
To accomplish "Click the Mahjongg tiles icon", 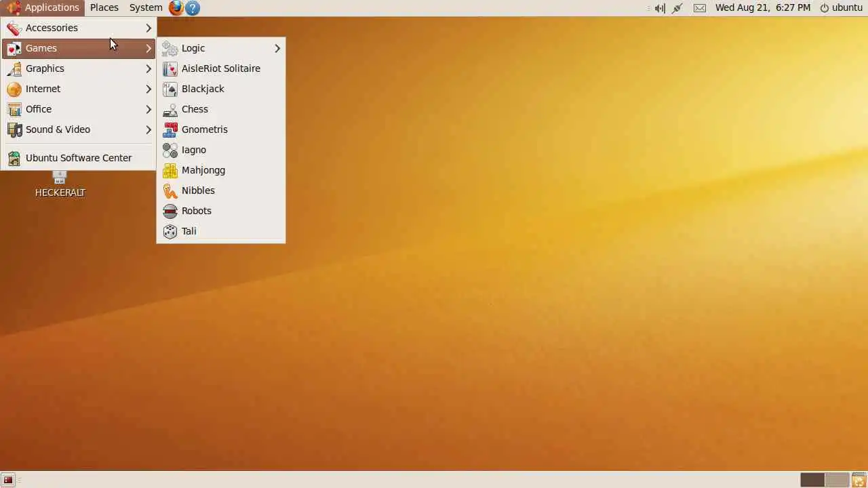I will pyautogui.click(x=170, y=170).
